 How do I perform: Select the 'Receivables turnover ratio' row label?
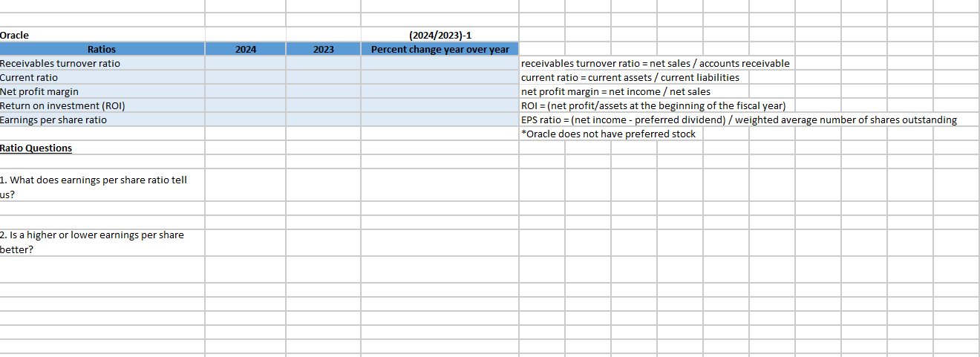coord(102,63)
